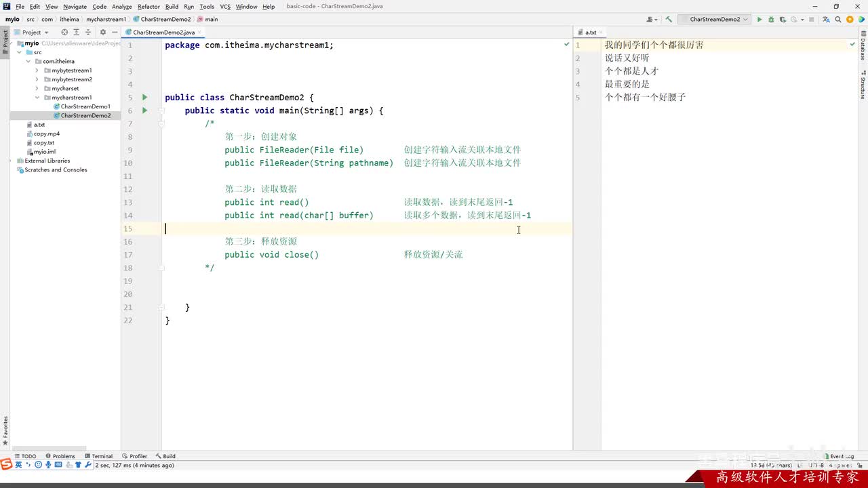
Task: Expand External Libraries node
Action: click(x=11, y=161)
